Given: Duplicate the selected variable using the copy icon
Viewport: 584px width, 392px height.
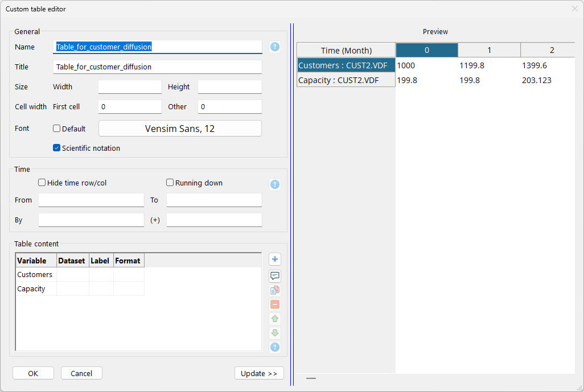Looking at the screenshot, I should click(275, 290).
